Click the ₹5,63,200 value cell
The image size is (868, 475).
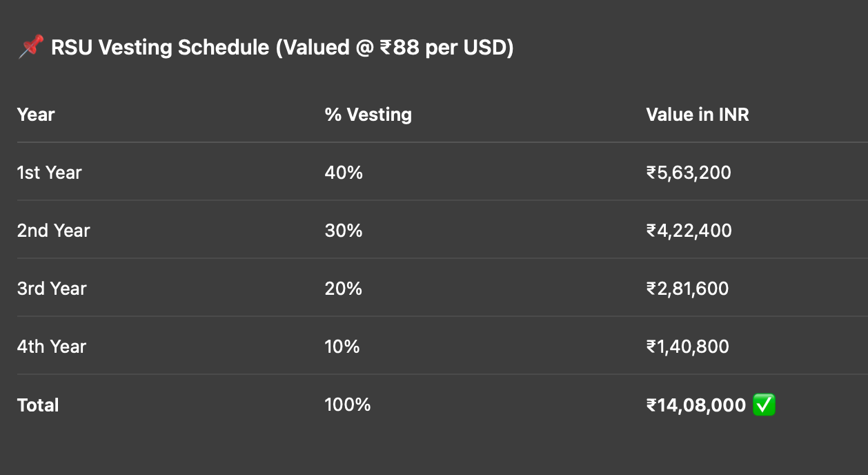[x=689, y=173]
